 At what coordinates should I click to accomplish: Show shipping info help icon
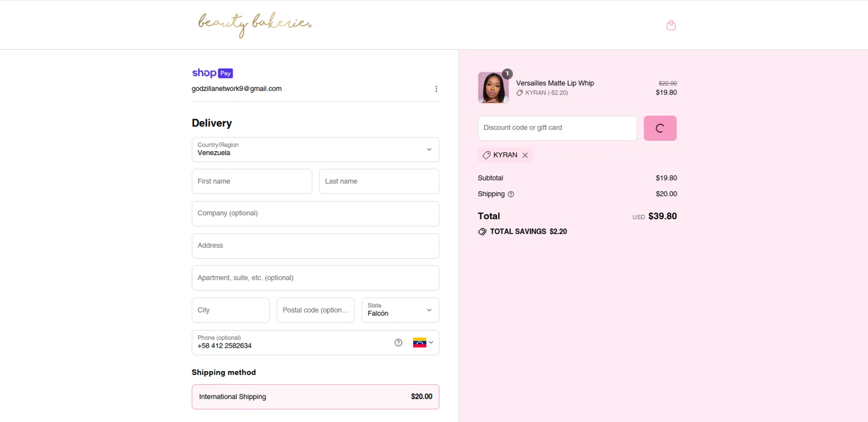[511, 195]
